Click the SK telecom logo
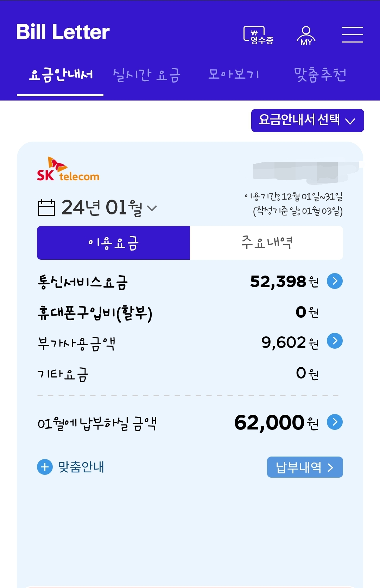Viewport: 380px width, 588px height. pyautogui.click(x=68, y=170)
